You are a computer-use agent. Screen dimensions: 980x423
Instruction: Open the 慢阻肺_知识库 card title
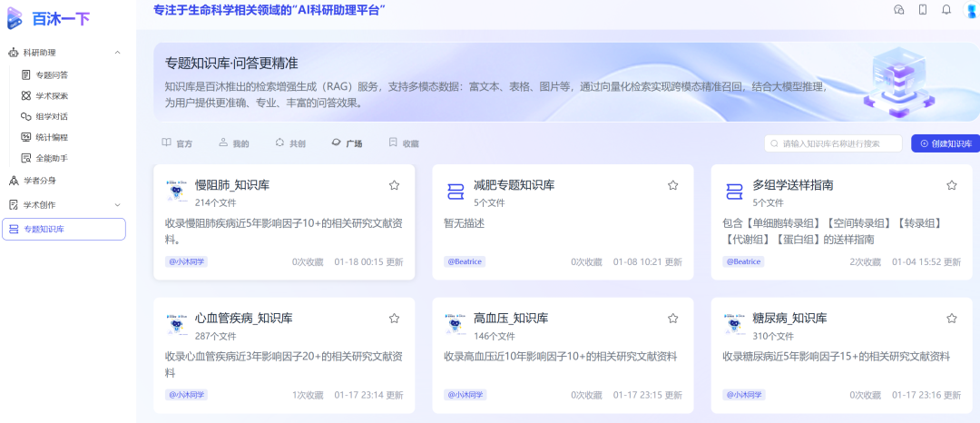pyautogui.click(x=232, y=185)
